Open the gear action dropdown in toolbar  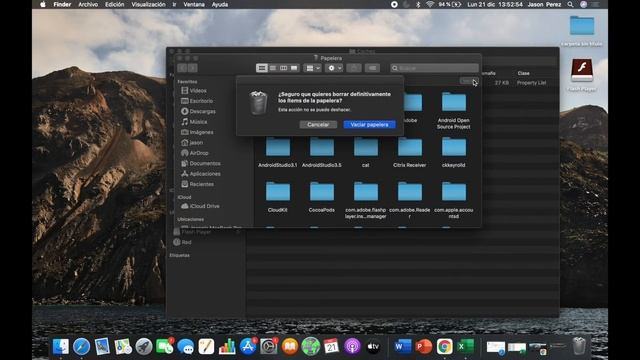pyautogui.click(x=335, y=68)
